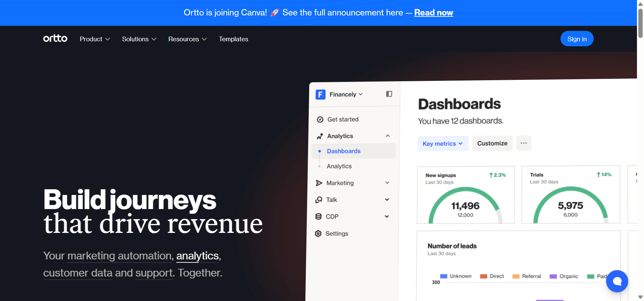The image size is (644, 301).
Task: Click the Paid legend green swatch
Action: click(591, 276)
